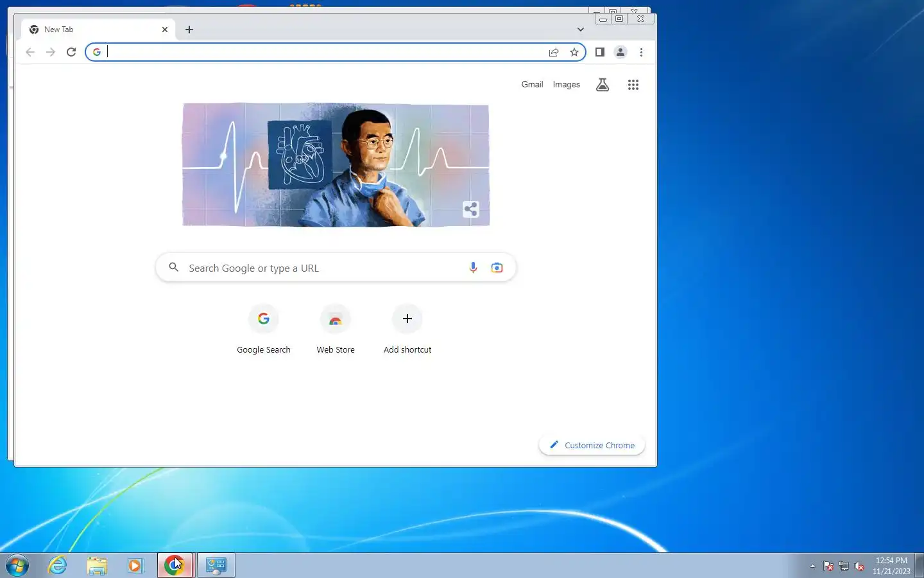This screenshot has height=578, width=924.
Task: Launch Internet Explorer from taskbar
Action: point(58,566)
